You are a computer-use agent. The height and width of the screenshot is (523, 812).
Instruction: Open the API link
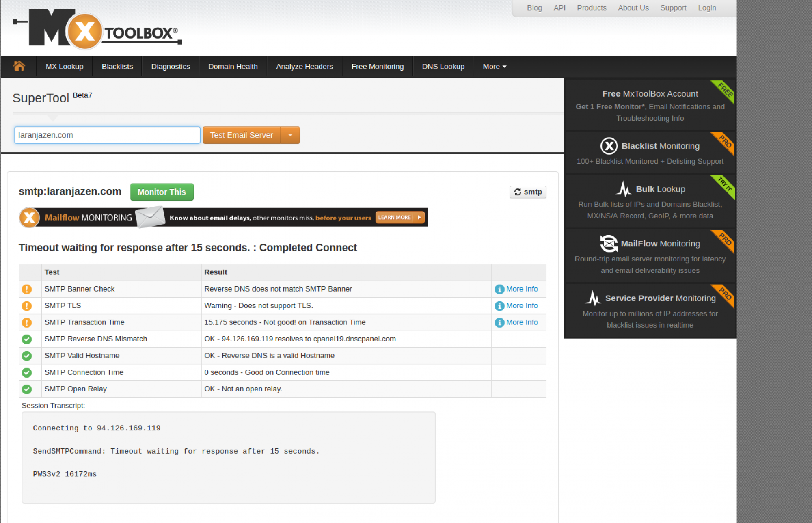[x=559, y=8]
